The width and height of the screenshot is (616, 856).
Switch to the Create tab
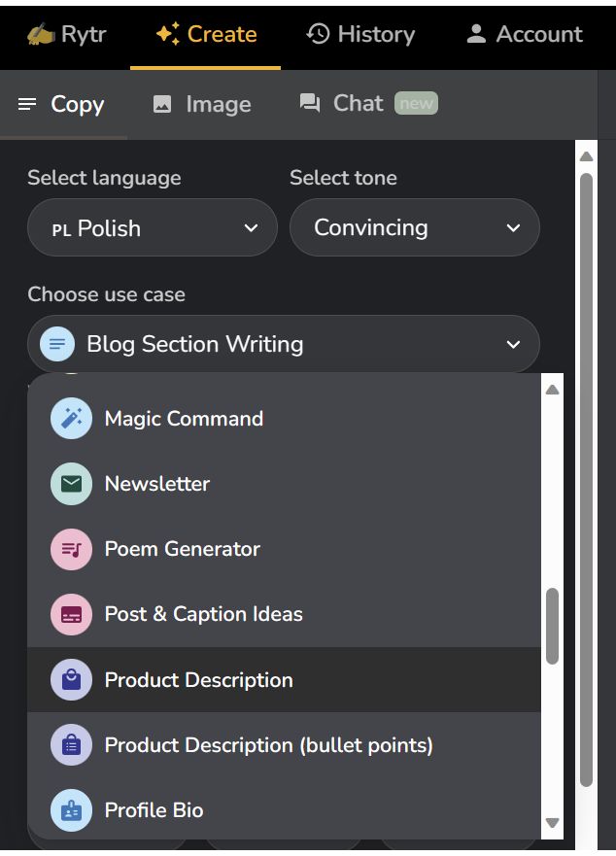click(x=206, y=34)
